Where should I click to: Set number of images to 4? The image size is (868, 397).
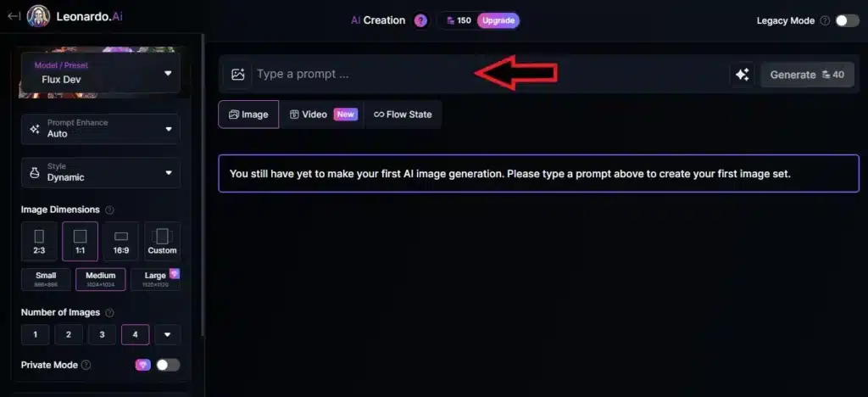coord(135,334)
